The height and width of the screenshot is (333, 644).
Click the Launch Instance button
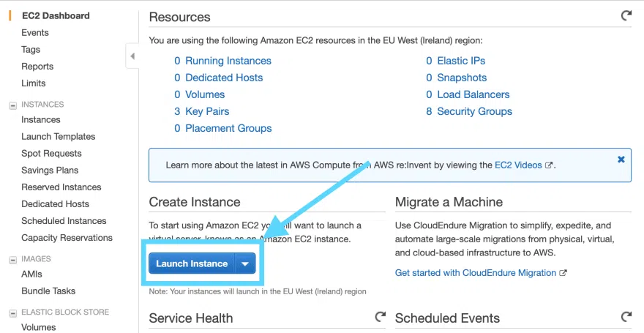pos(192,263)
